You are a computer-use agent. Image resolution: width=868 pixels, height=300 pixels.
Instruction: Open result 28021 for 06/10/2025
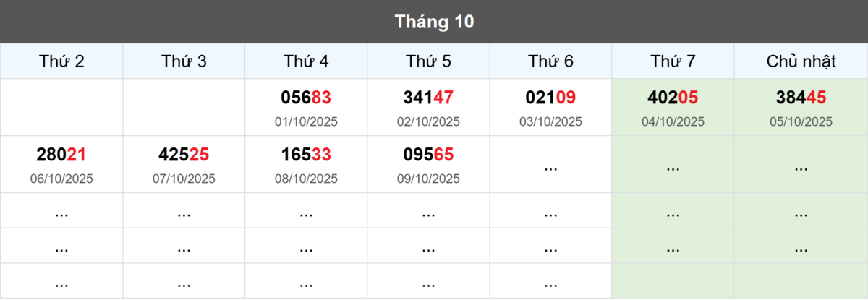tap(61, 155)
